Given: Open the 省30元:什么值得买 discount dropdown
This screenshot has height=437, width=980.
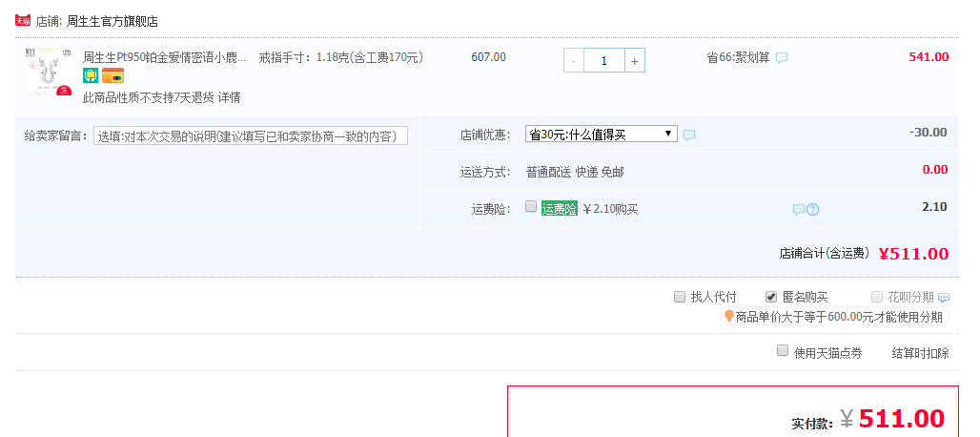Looking at the screenshot, I should pos(602,134).
